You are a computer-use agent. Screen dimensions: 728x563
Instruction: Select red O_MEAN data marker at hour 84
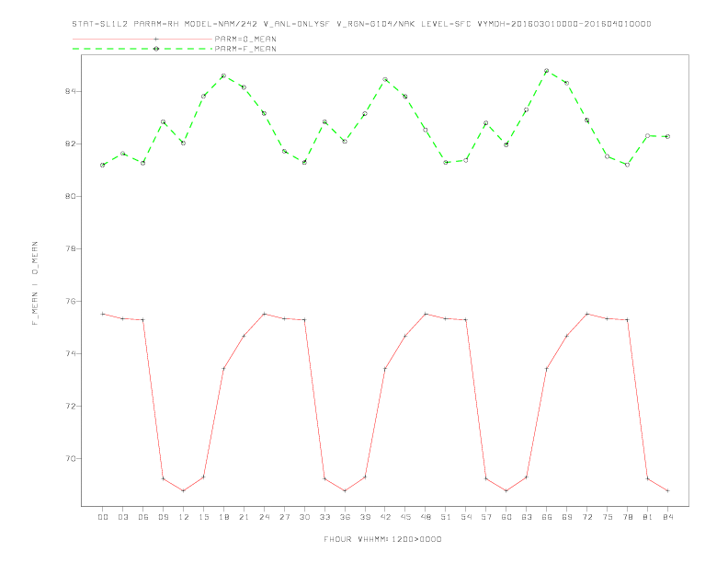coord(667,490)
